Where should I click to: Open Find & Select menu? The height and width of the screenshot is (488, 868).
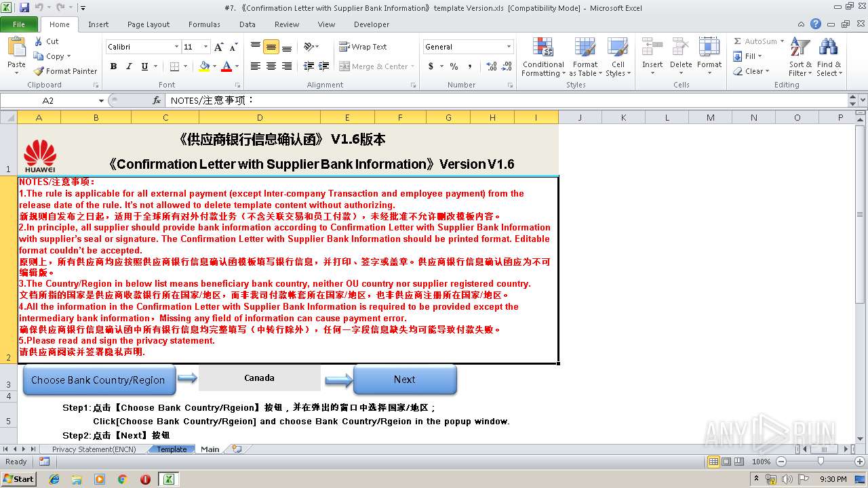click(829, 58)
